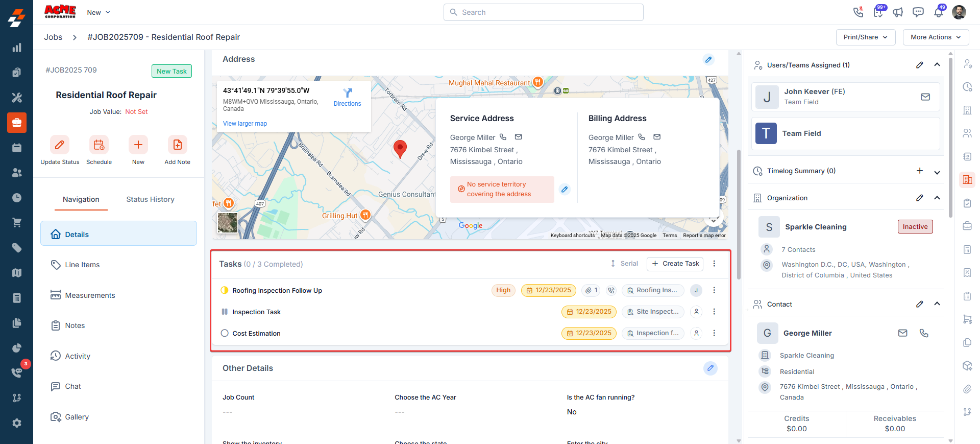Open Tasks section three-dot menu
The height and width of the screenshot is (444, 980).
click(714, 264)
